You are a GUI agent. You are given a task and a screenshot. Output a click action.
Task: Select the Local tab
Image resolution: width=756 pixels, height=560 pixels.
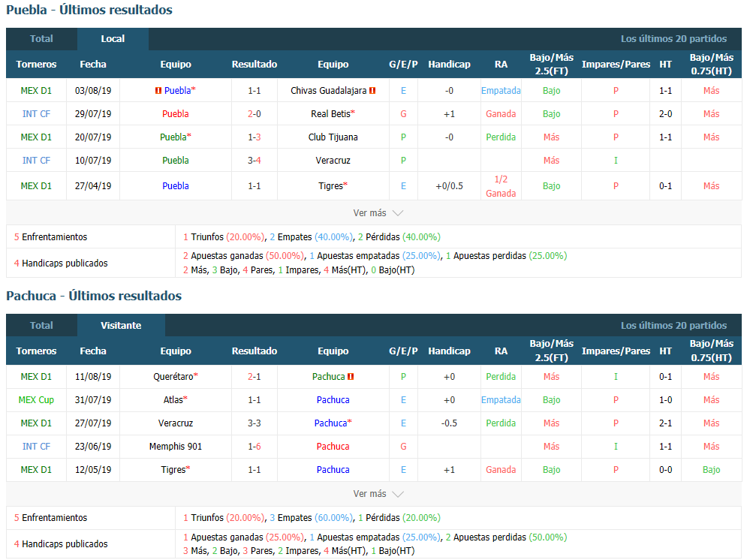pyautogui.click(x=113, y=39)
